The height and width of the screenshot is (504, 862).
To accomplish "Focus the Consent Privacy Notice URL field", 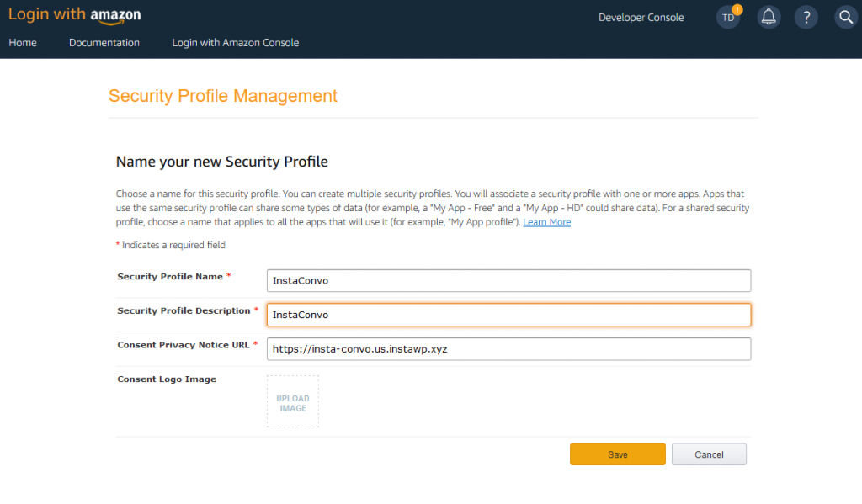I will [508, 349].
